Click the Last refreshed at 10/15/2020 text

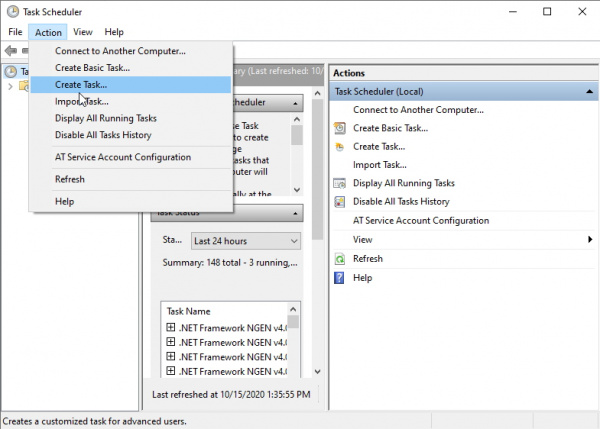231,395
